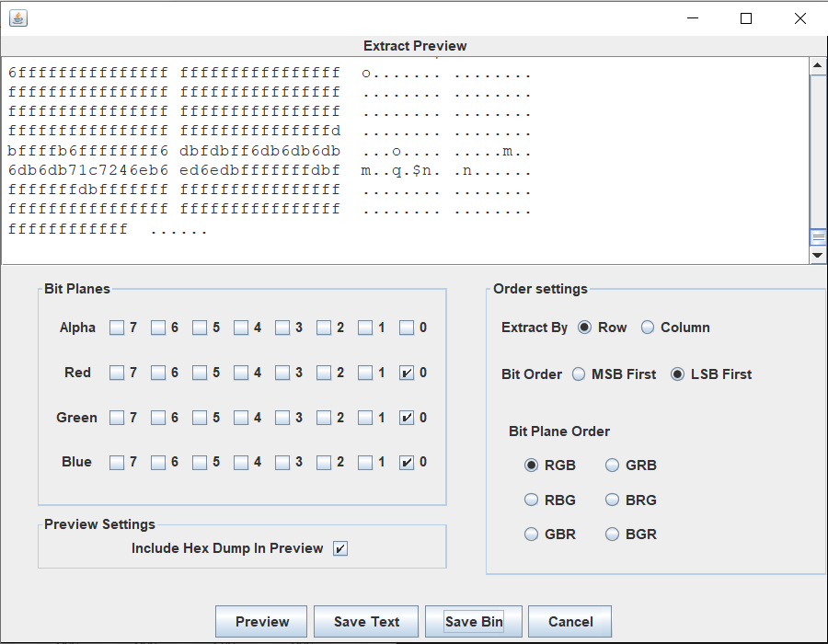Click the preview scrollbar thumb
This screenshot has height=644, width=828.
(818, 237)
